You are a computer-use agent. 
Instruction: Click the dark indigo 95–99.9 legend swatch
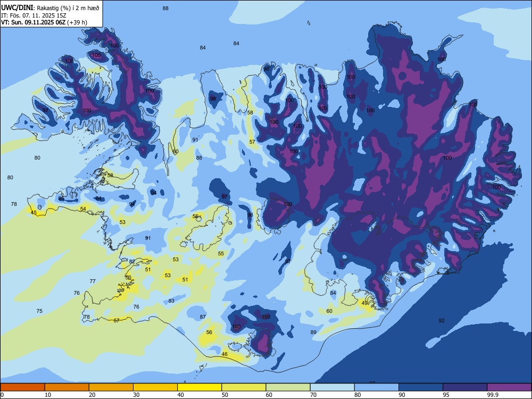click(465, 387)
